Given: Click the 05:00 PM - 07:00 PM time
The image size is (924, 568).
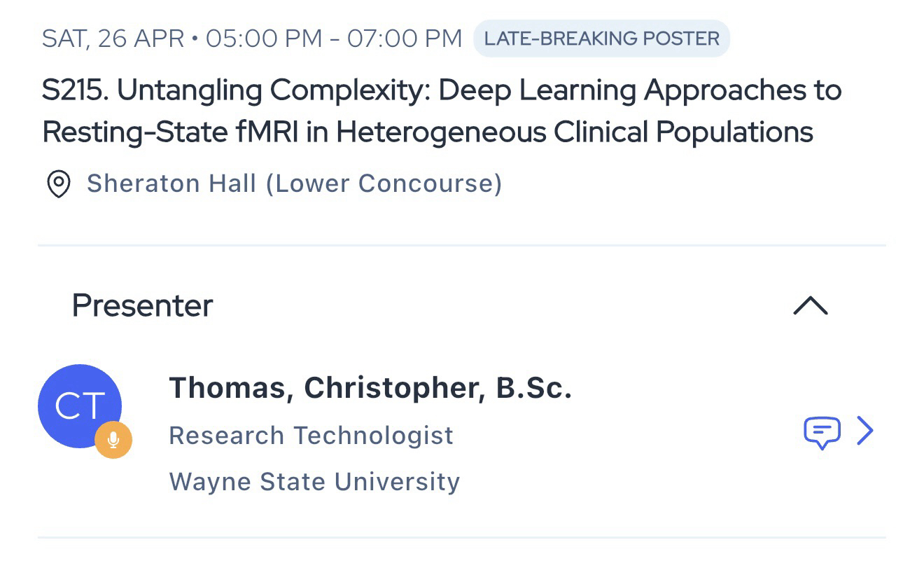Looking at the screenshot, I should (x=334, y=39).
